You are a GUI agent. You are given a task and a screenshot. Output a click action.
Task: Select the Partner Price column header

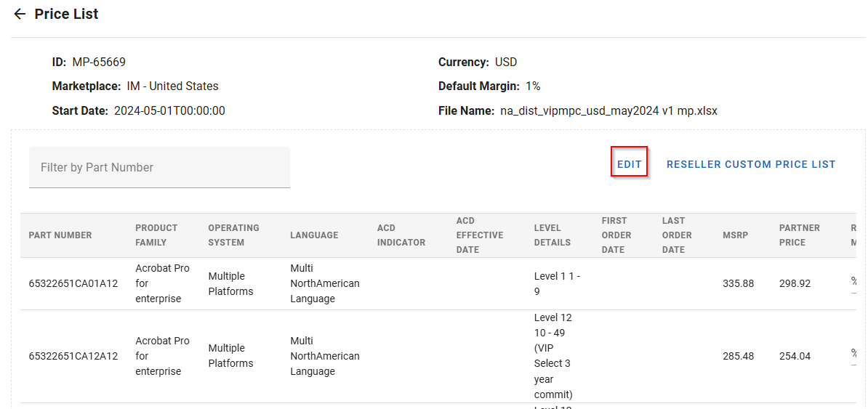tap(799, 235)
